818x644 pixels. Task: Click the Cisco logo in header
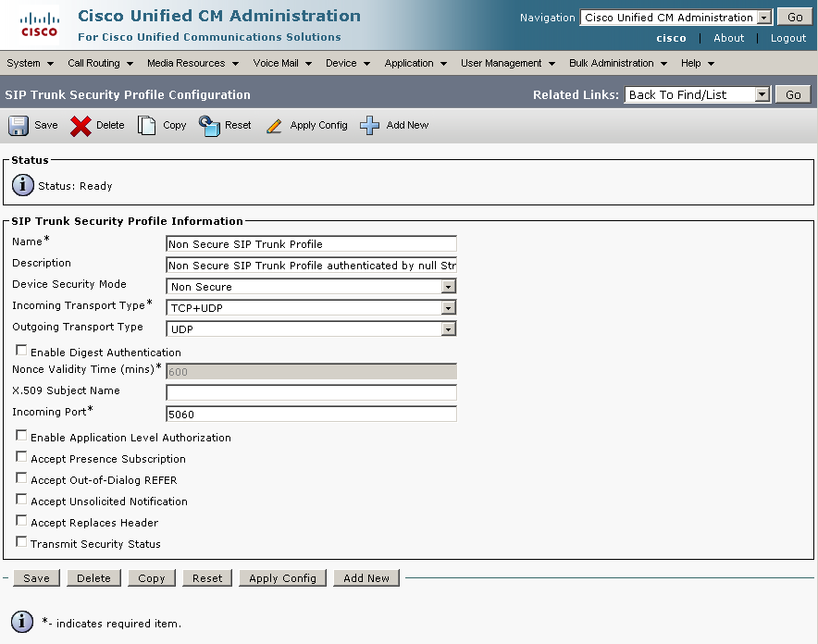(39, 25)
